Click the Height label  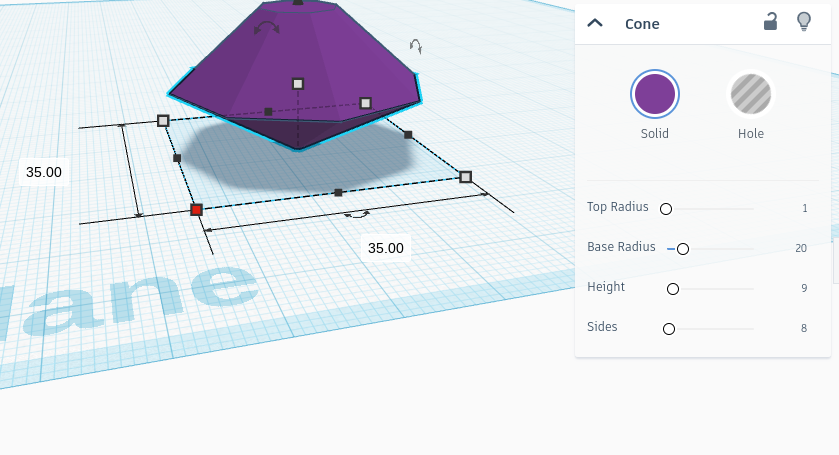click(x=606, y=287)
